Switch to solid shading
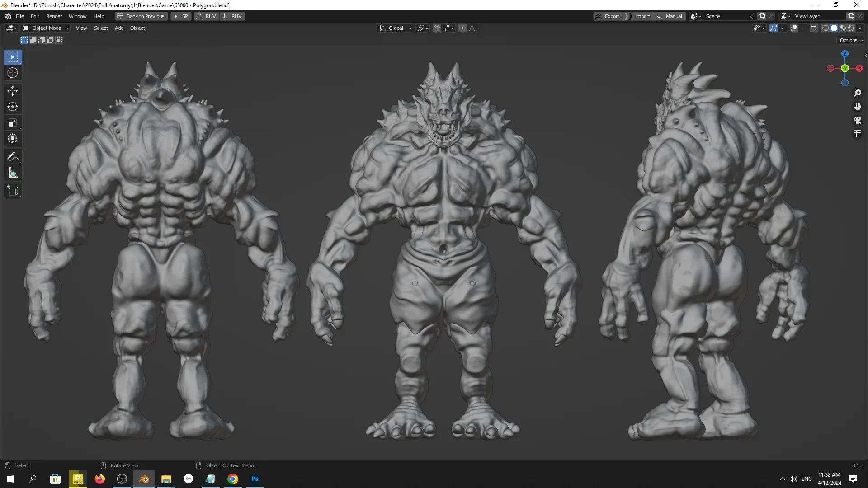 [834, 28]
